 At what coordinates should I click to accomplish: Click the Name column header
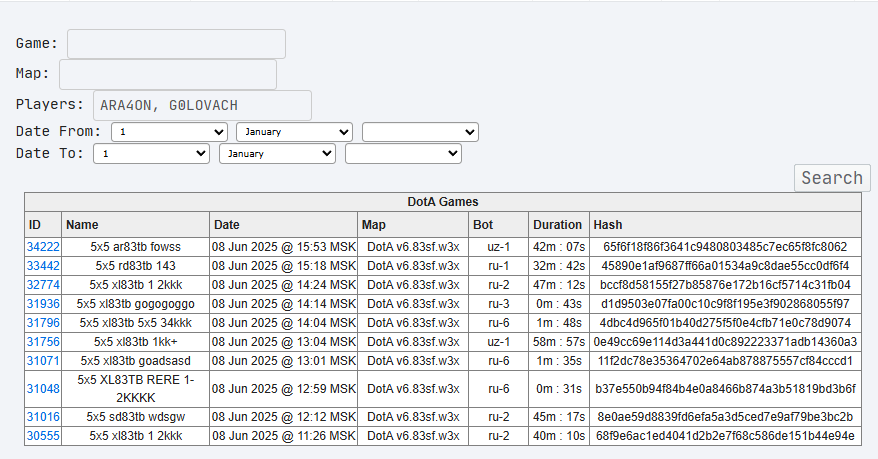pyautogui.click(x=136, y=225)
